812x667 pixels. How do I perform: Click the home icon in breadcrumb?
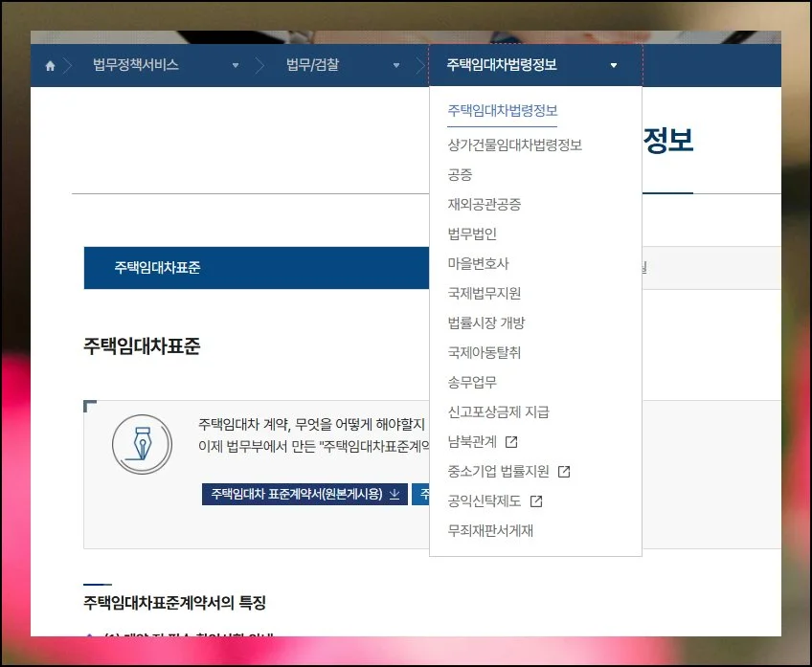click(50, 66)
